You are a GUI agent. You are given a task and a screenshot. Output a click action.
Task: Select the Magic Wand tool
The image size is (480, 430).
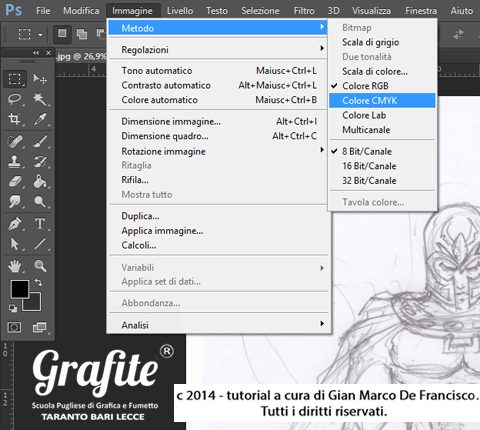[x=40, y=99]
